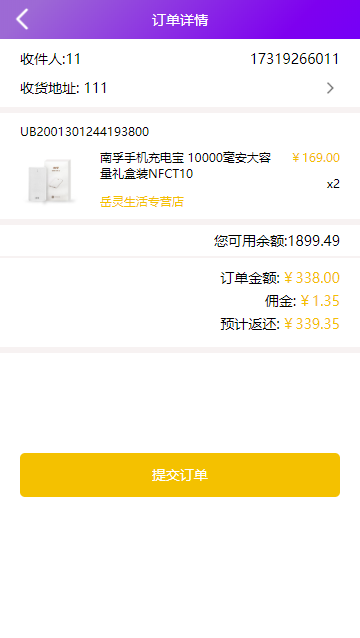Tap the recipient phone number 17319266011
Image resolution: width=360 pixels, height=638 pixels.
295,59
